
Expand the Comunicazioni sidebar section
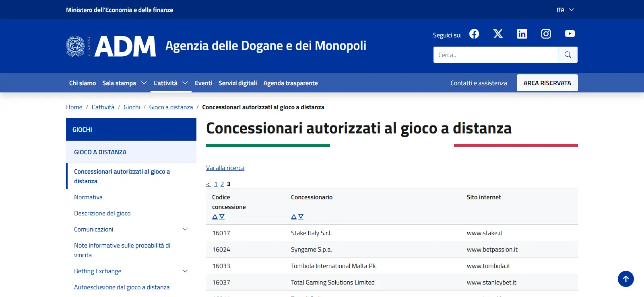[185, 229]
